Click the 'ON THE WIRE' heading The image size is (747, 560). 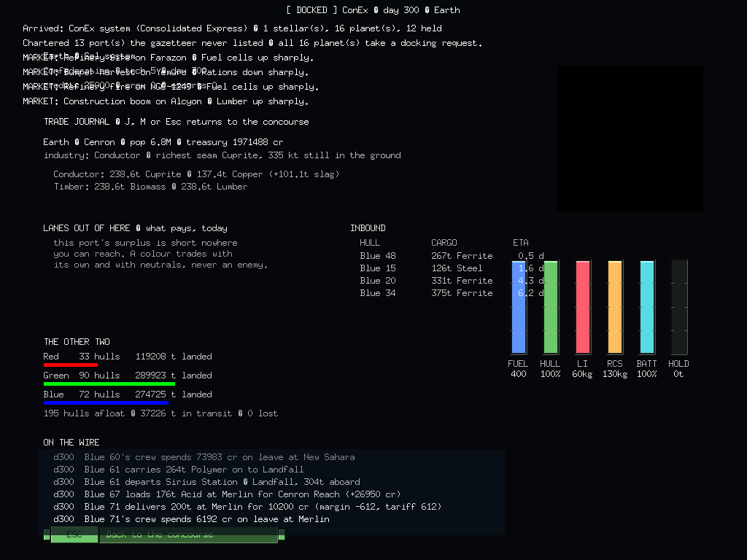click(x=71, y=443)
